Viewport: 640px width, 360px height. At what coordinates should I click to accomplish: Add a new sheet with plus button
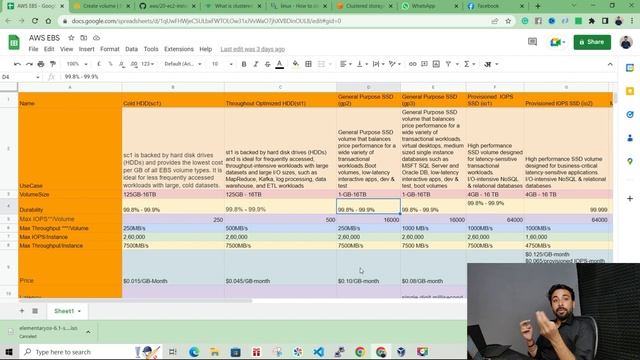tap(22, 311)
